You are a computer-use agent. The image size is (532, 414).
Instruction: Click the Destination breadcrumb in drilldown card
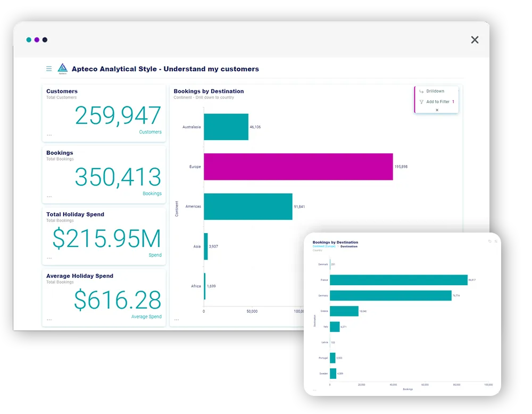click(349, 246)
